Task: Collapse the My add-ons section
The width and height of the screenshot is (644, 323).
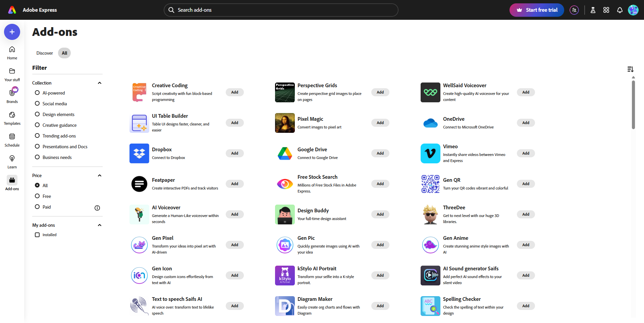Action: pos(100,225)
